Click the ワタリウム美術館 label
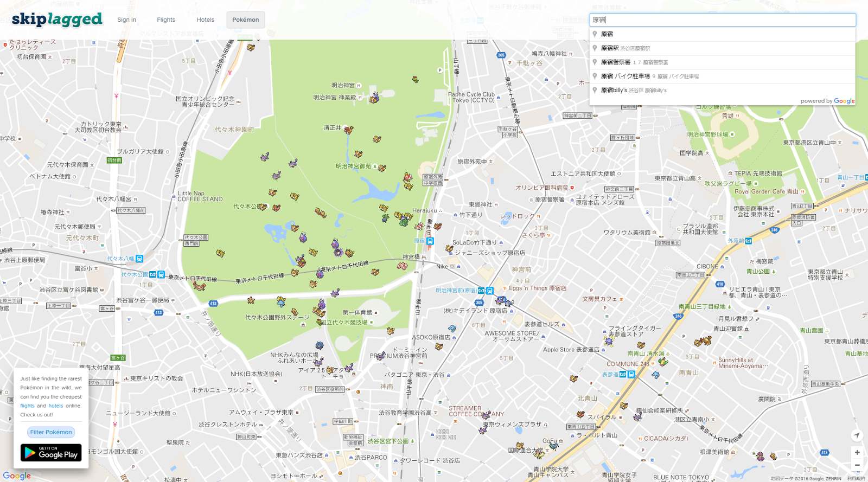The width and height of the screenshot is (868, 482). click(x=627, y=233)
